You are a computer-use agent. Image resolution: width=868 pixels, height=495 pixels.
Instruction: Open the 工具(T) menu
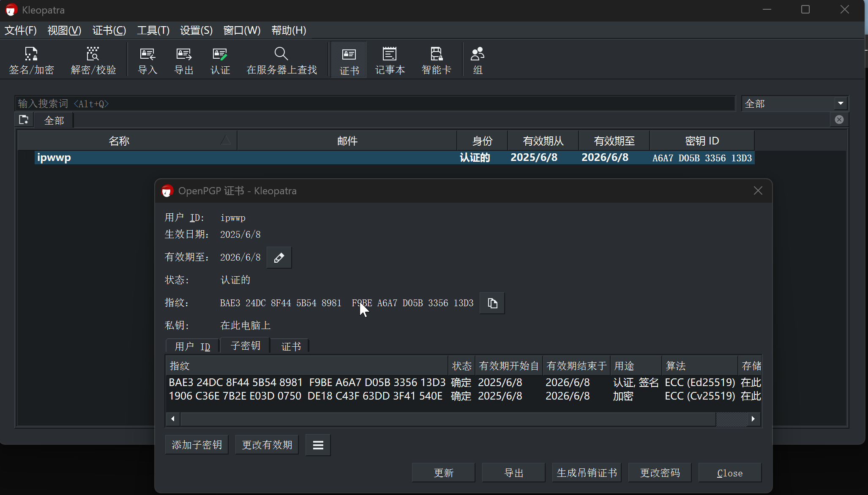(x=153, y=30)
